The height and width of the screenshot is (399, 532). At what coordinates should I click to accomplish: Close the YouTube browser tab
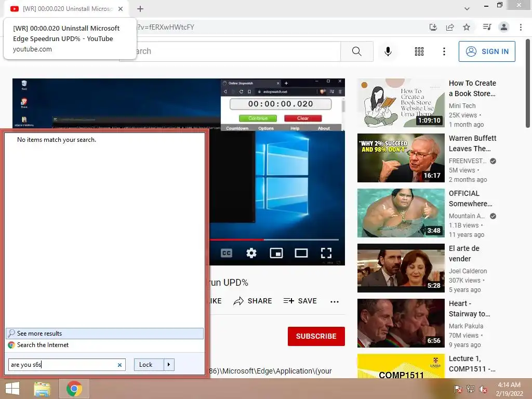click(121, 9)
